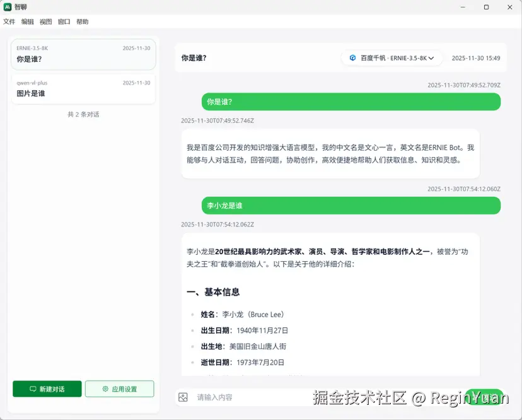
Task: Open the 视图 menu
Action: click(x=45, y=21)
